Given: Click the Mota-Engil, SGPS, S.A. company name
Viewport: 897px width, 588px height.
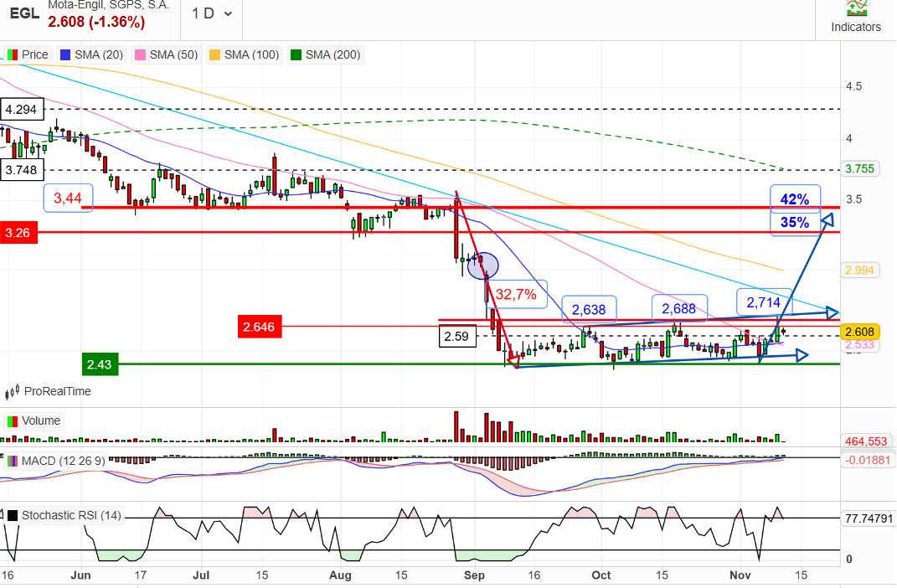Looking at the screenshot, I should (x=108, y=5).
